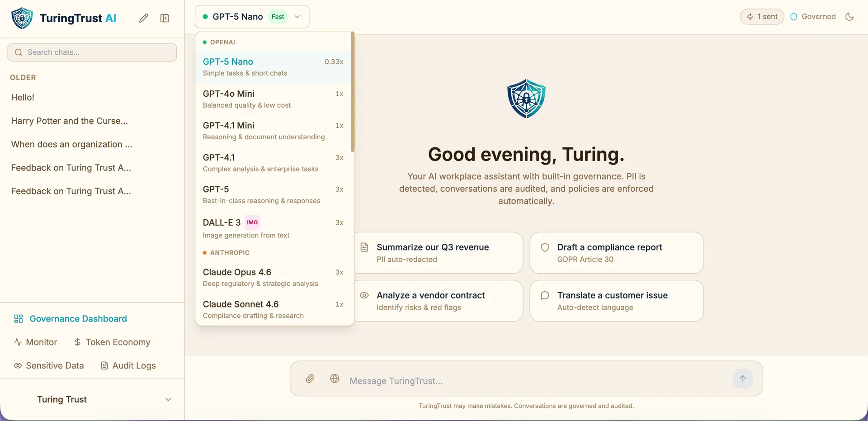Open the Monitor page
The height and width of the screenshot is (421, 868).
click(x=36, y=342)
